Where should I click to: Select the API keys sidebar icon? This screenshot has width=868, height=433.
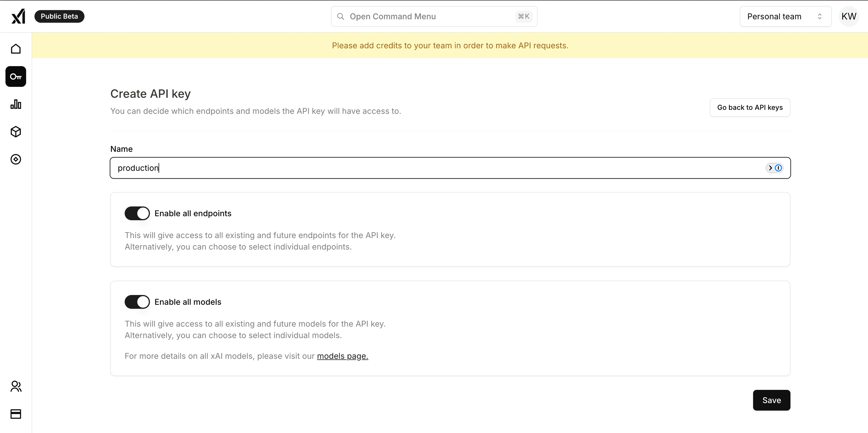16,76
